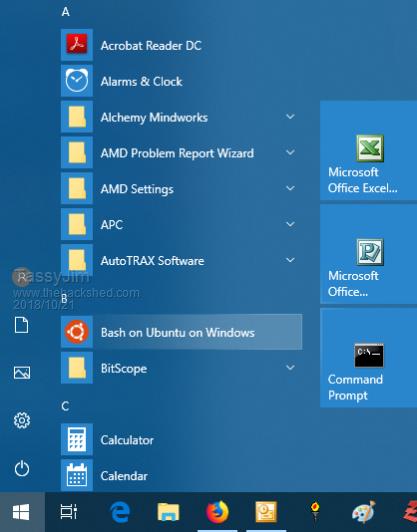Click the Acrobat Reader DC label
This screenshot has height=532, width=417.
(x=151, y=46)
